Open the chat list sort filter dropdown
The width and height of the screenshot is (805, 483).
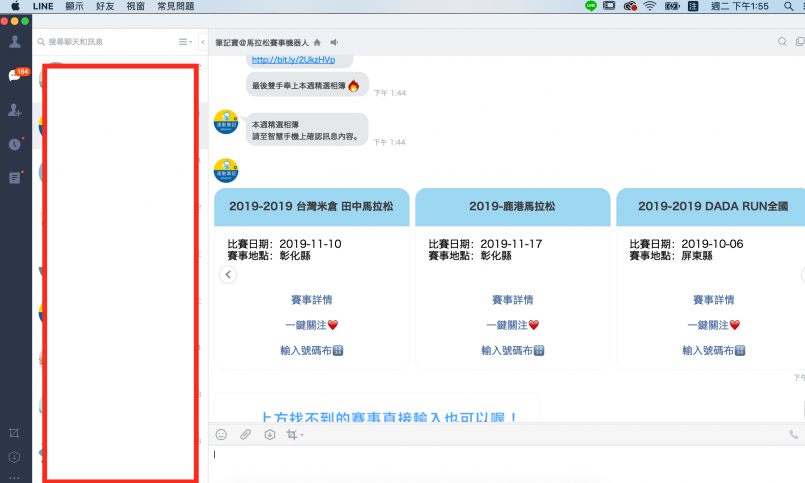(185, 42)
